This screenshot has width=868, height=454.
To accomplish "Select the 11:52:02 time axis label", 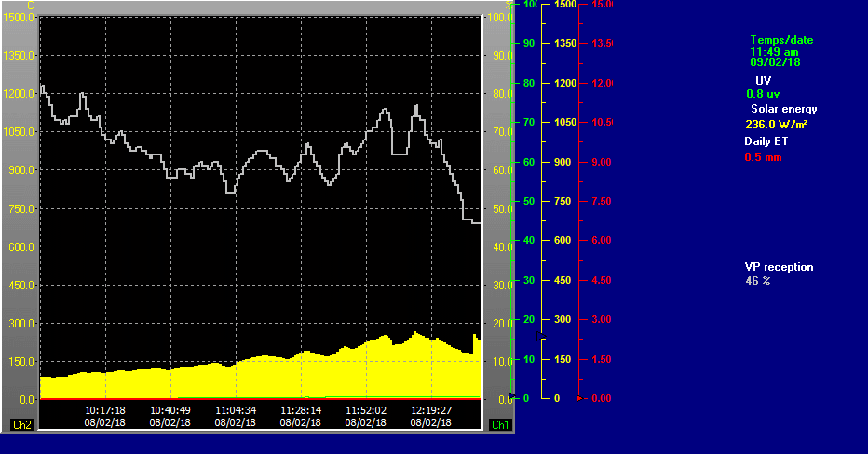I will coord(366,409).
